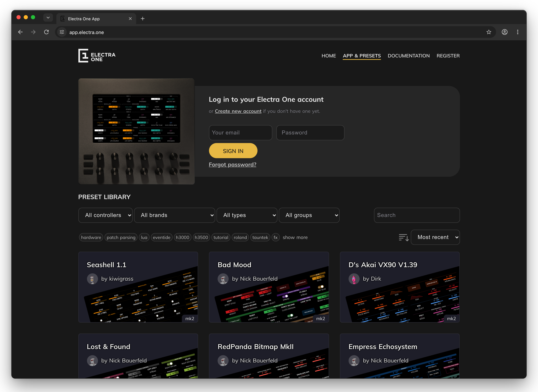The width and height of the screenshot is (538, 392).
Task: Click the Forgot password? link
Action: 232,164
